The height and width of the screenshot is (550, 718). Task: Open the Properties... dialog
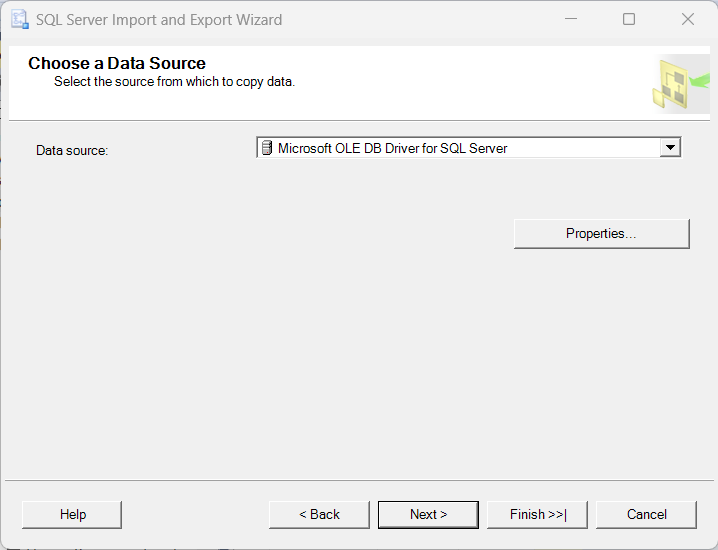pyautogui.click(x=601, y=234)
